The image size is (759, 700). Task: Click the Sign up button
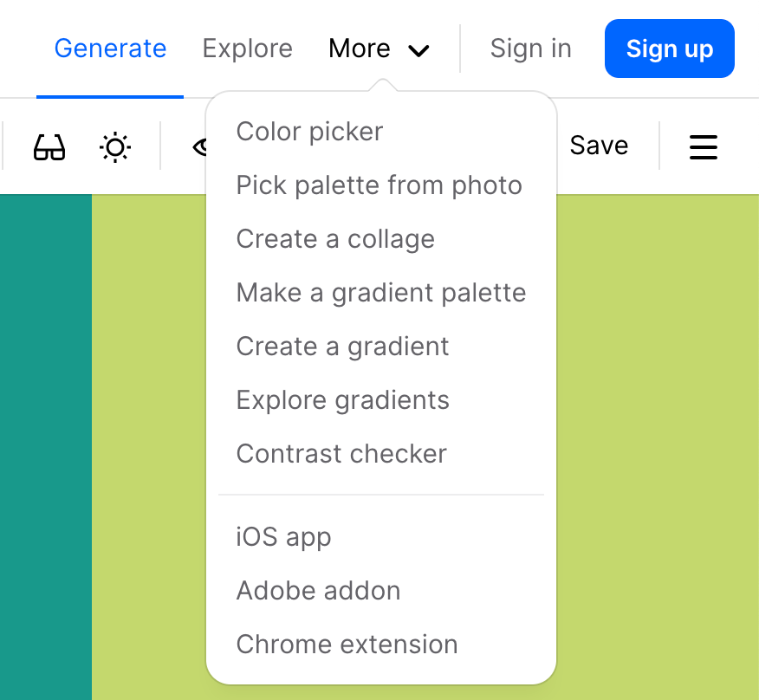tap(670, 49)
